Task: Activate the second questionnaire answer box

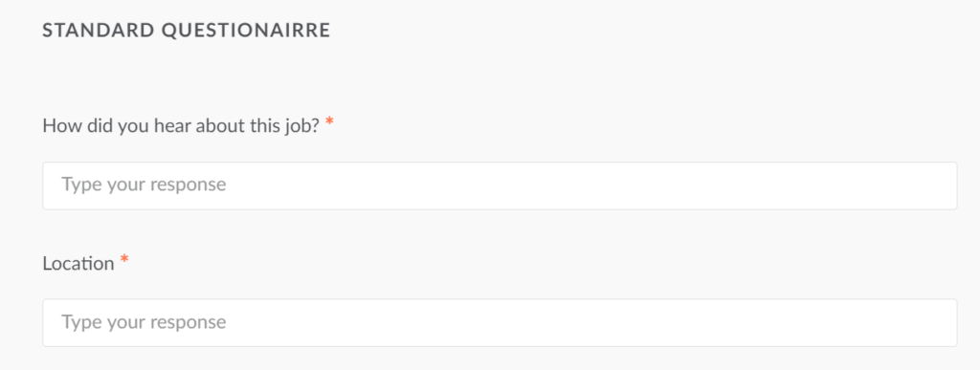Action: (500, 322)
